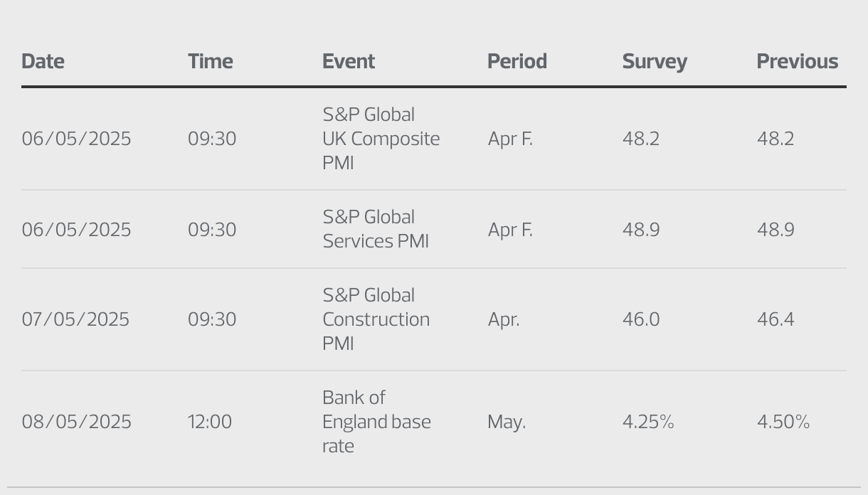Viewport: 868px width, 495px height.
Task: Click the Bank of England base rate event
Action: (x=376, y=422)
